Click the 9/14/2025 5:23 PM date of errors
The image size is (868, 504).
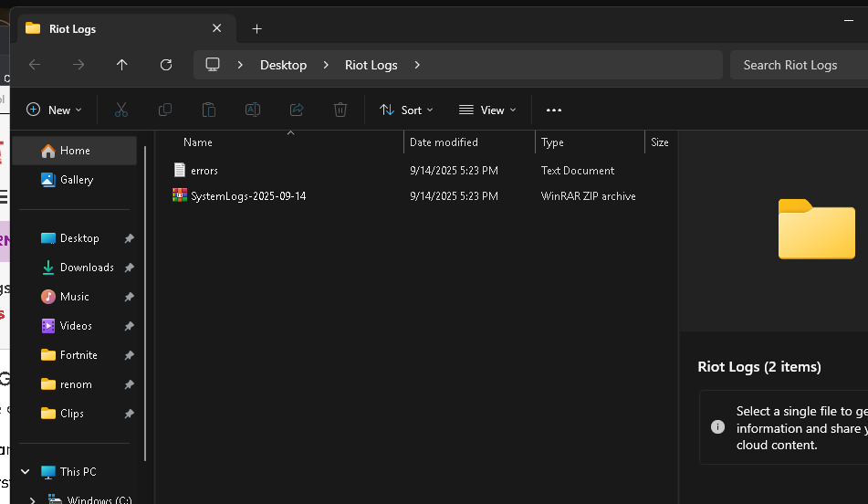454,171
